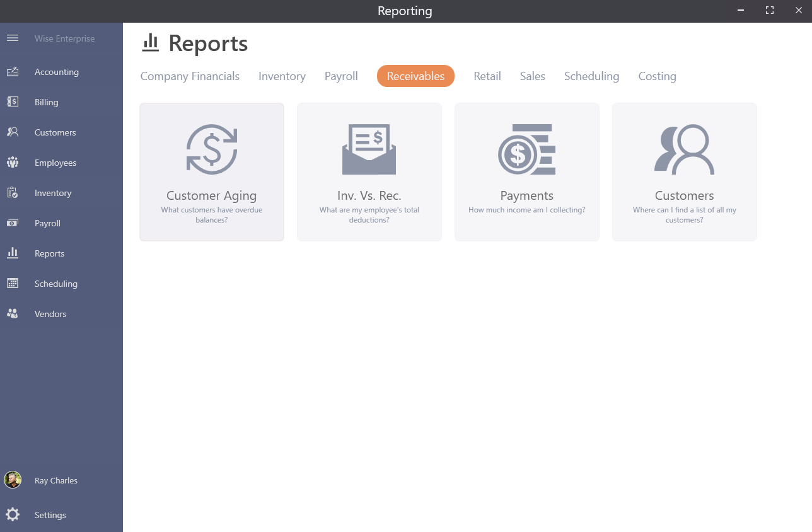
Task: Click the Payments coin stack icon
Action: pyautogui.click(x=526, y=150)
